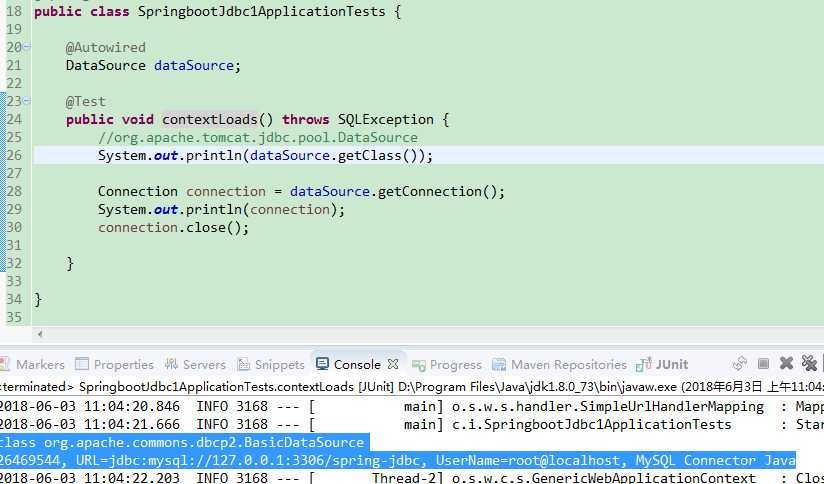Click the class name SpringbootJdbc1ApplicationTests
This screenshot has height=484, width=824.
coord(261,11)
